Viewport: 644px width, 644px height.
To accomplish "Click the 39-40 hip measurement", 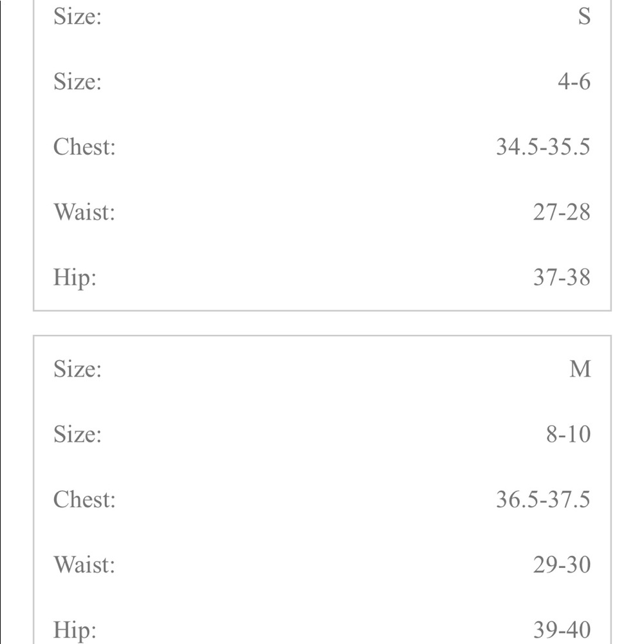I will pyautogui.click(x=562, y=630).
